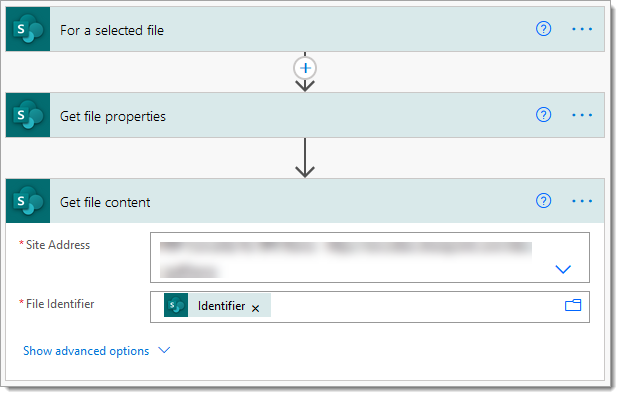Open more options menu for For a selected file

point(582,29)
